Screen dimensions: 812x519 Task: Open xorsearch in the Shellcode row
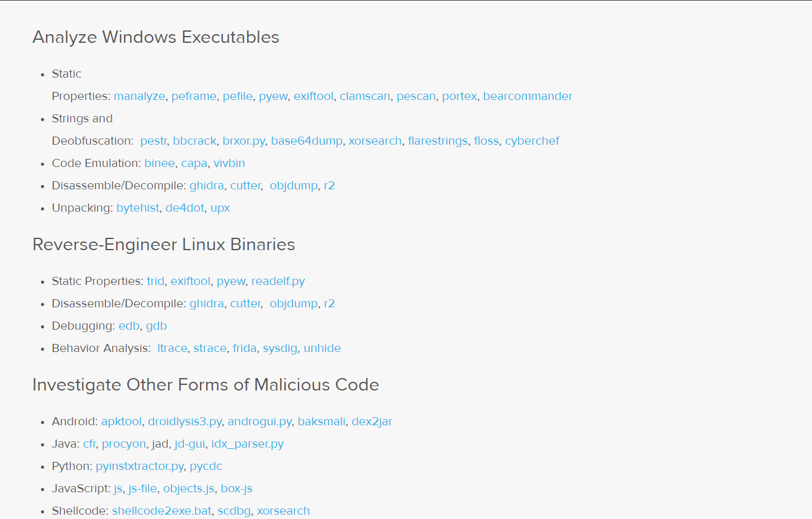283,511
